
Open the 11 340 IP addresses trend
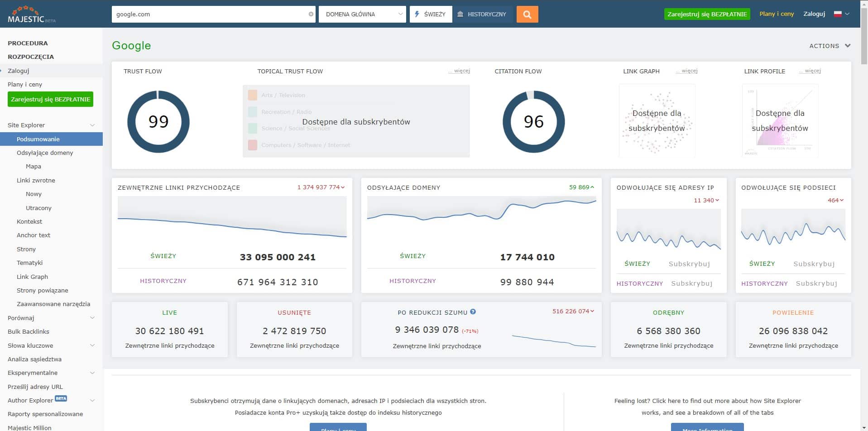[x=706, y=200]
